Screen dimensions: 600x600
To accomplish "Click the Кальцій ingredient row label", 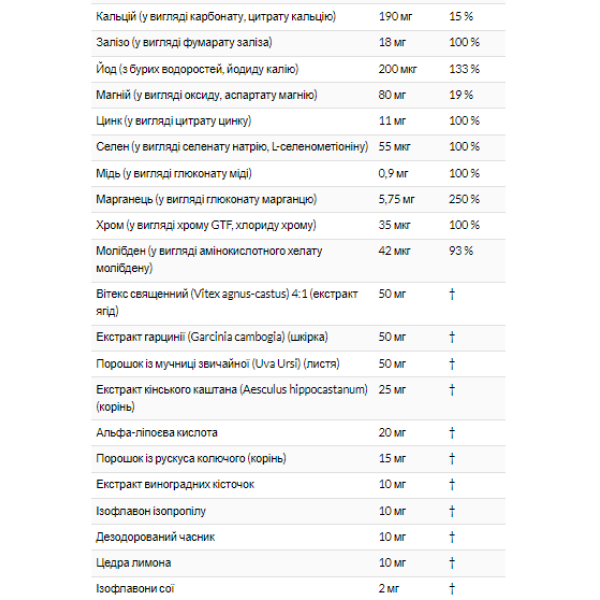I will (214, 18).
